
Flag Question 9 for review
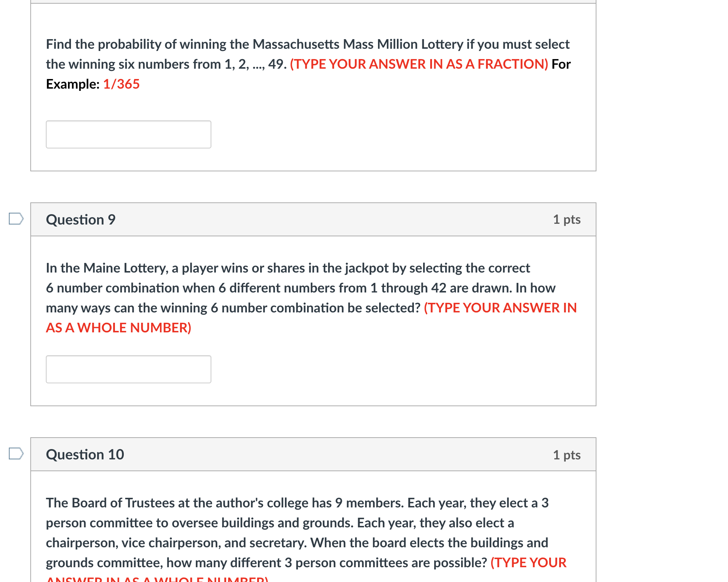[16, 219]
